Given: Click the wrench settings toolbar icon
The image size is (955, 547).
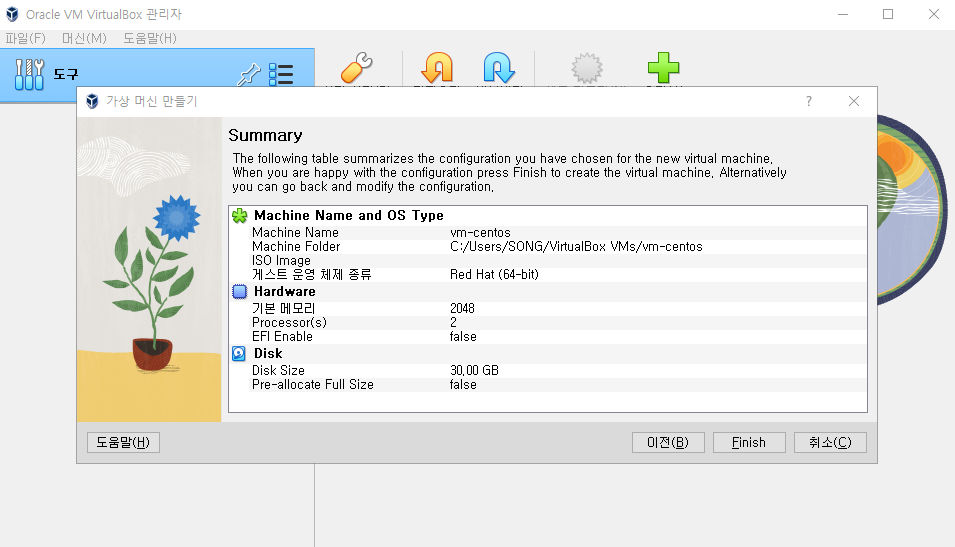Looking at the screenshot, I should coord(357,68).
